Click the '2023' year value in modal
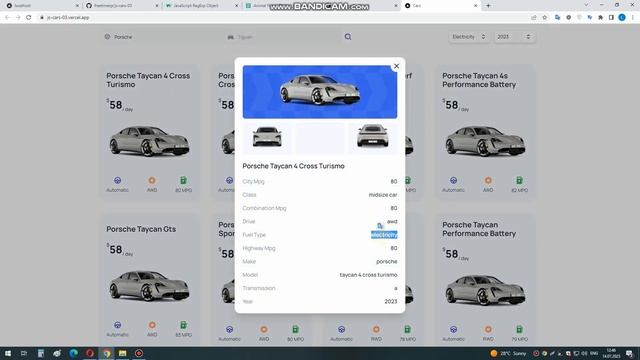 pos(391,301)
